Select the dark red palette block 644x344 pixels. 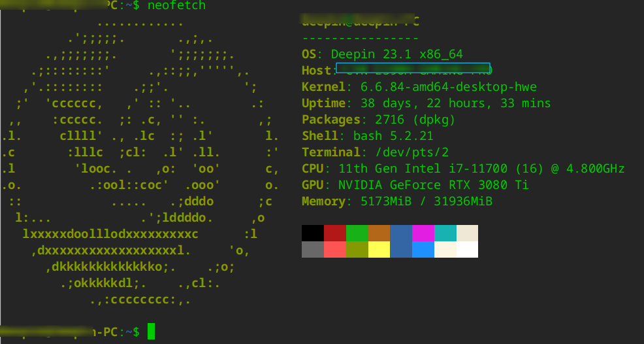click(334, 233)
